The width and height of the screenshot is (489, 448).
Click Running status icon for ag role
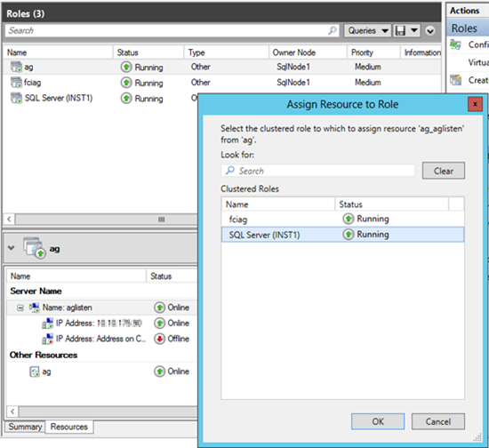pyautogui.click(x=126, y=67)
